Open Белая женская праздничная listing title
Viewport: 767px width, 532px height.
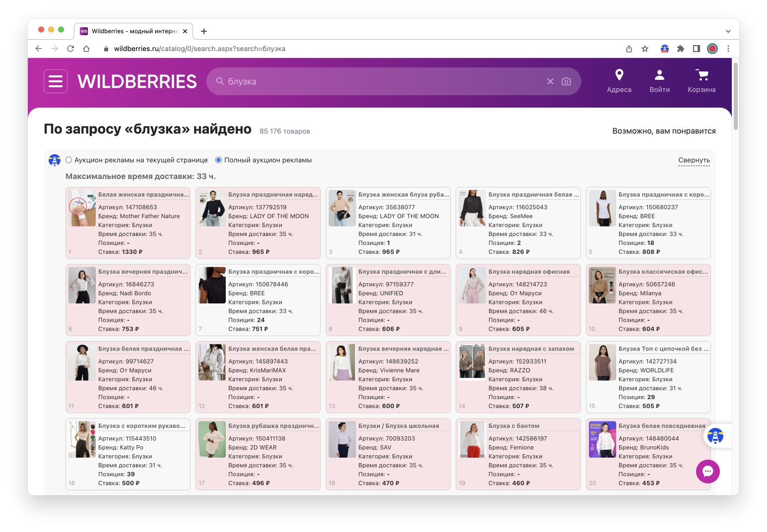(x=144, y=195)
